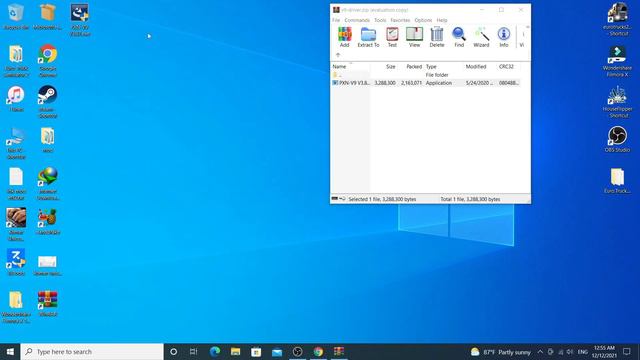Sort by the Modified column header
The width and height of the screenshot is (640, 360).
(480, 66)
